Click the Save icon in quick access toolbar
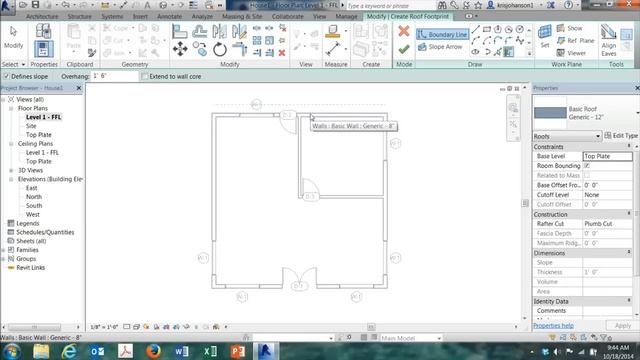The width and height of the screenshot is (640, 360). pyautogui.click(x=35, y=5)
